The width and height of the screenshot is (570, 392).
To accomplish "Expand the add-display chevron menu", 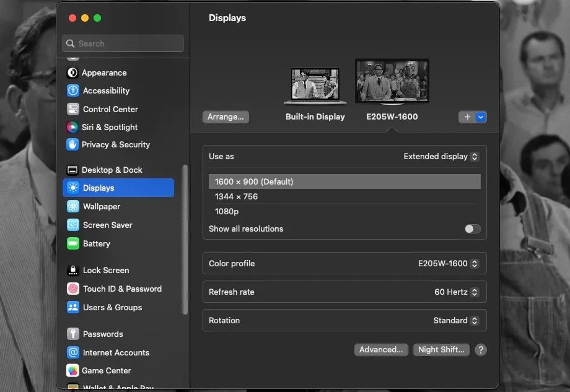I will click(481, 116).
